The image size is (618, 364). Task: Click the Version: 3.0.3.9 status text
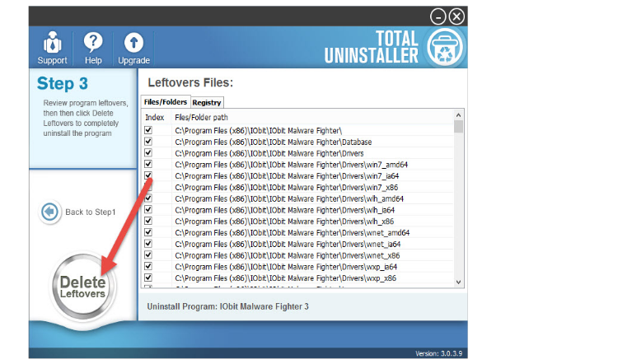click(438, 353)
